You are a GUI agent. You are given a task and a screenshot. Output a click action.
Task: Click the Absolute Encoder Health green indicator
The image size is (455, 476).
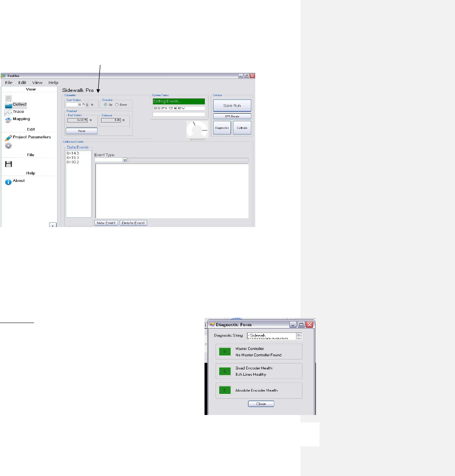pos(225,390)
